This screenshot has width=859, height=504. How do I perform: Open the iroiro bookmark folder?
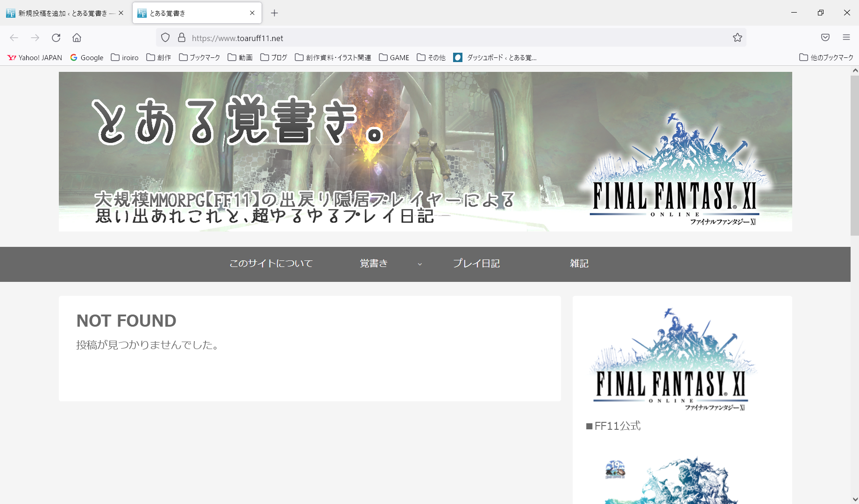pyautogui.click(x=125, y=57)
